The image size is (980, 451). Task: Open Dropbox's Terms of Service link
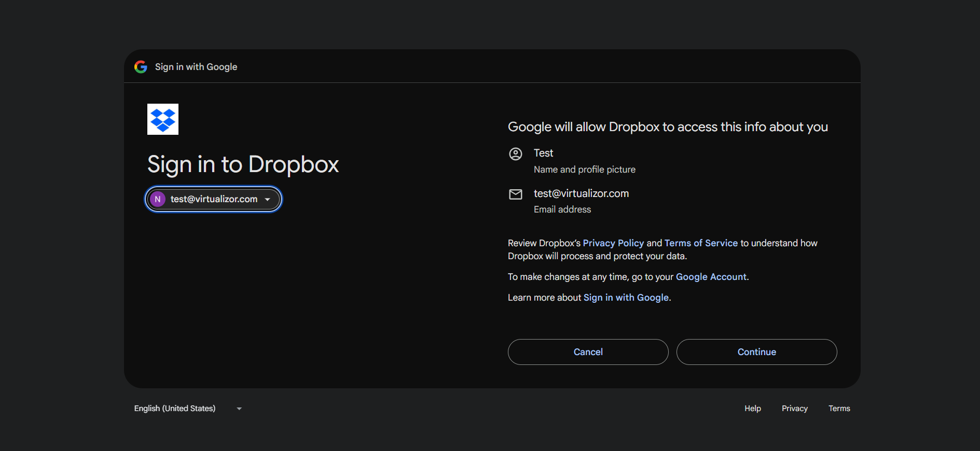click(701, 243)
